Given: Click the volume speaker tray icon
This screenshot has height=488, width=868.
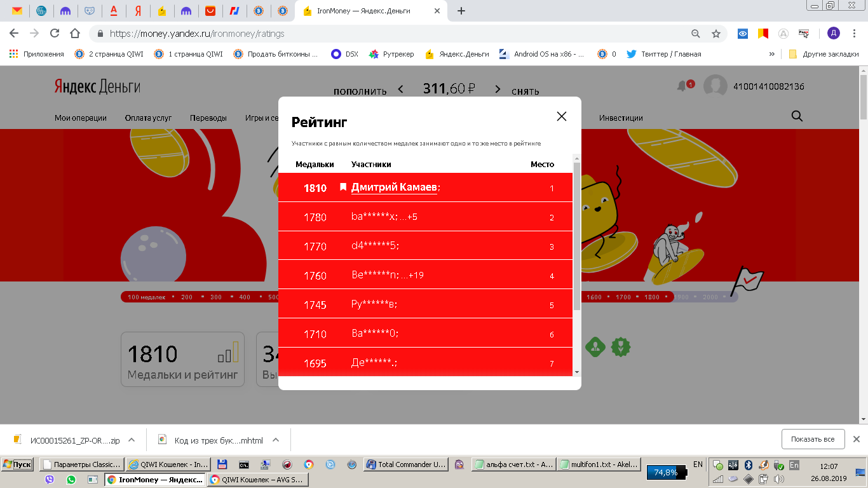Looking at the screenshot, I should [779, 479].
